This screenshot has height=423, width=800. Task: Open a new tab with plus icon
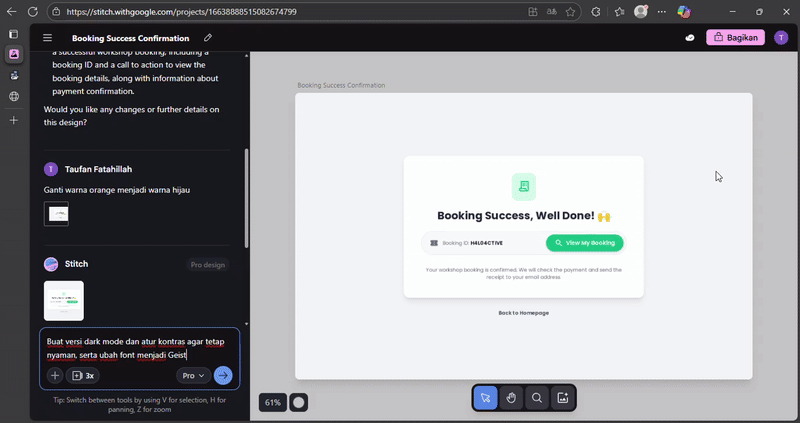pyautogui.click(x=14, y=120)
